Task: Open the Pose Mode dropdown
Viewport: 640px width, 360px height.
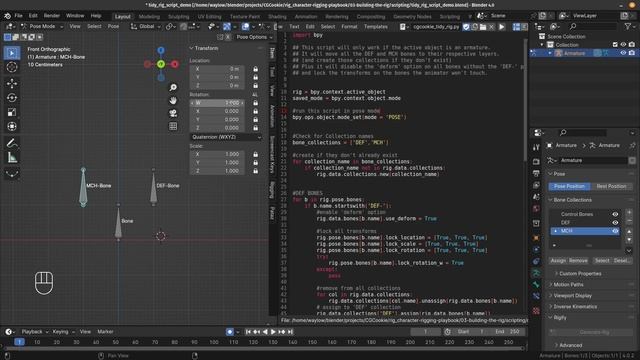Action: [42, 27]
